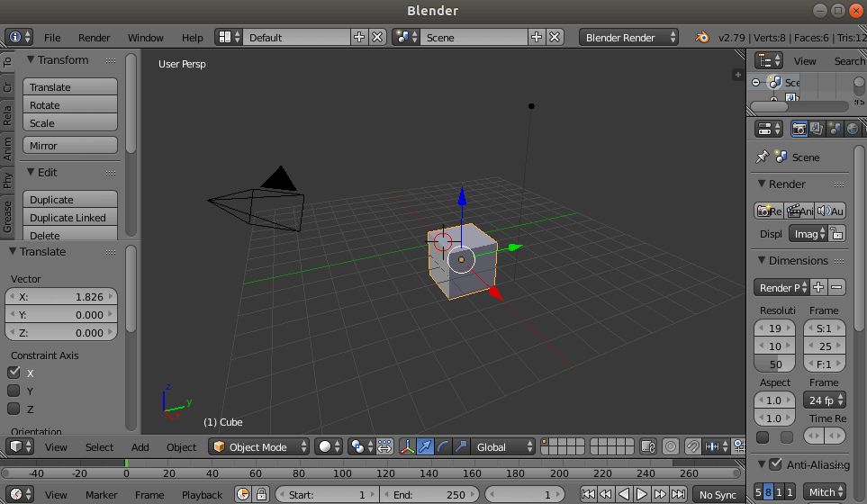
Task: Click the screen layout browse icon
Action: 229,37
